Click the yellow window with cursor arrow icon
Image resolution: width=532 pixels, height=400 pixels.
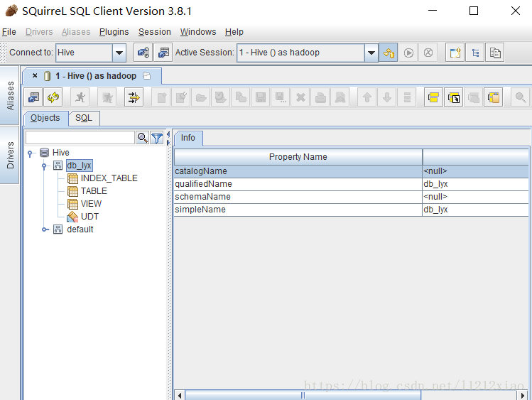click(453, 98)
